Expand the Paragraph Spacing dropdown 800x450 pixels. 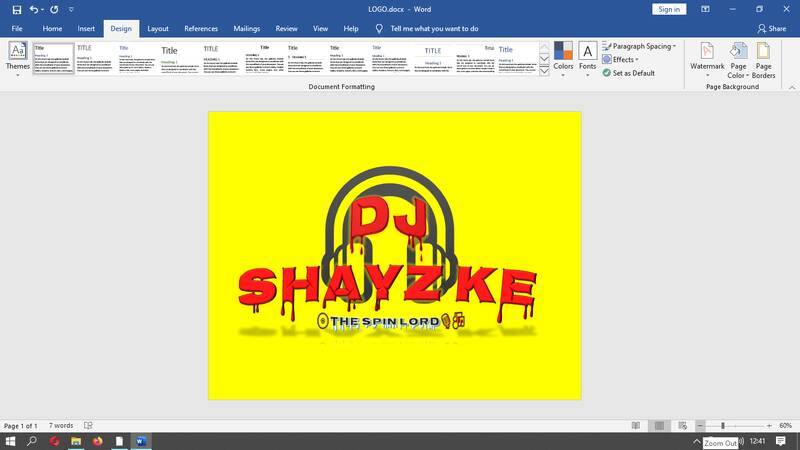pos(641,46)
